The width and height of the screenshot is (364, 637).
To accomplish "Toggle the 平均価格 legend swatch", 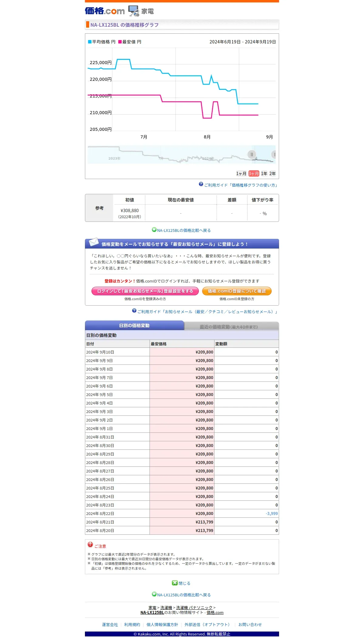I will pos(90,42).
